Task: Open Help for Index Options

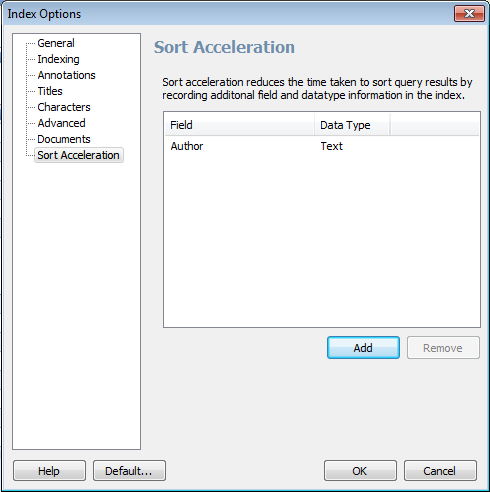Action: (x=49, y=471)
